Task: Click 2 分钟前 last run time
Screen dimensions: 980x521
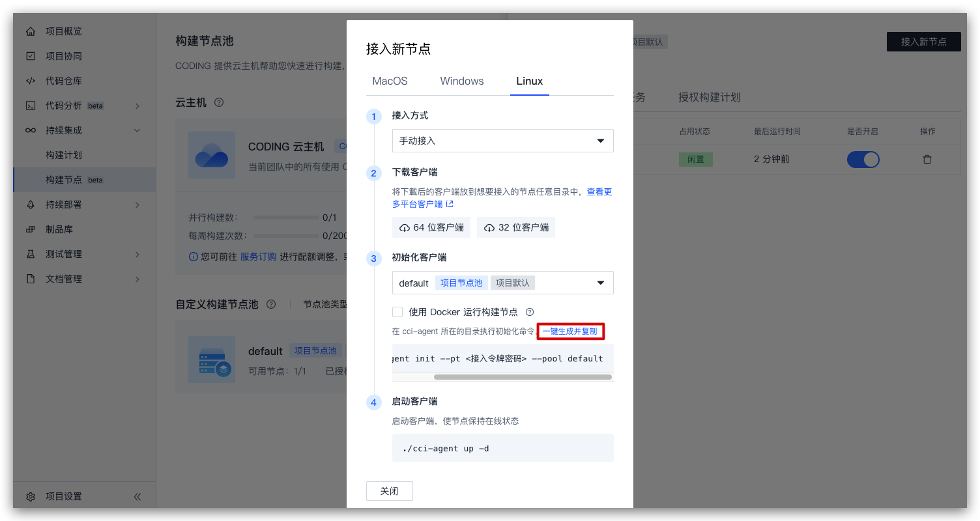Action: point(772,160)
